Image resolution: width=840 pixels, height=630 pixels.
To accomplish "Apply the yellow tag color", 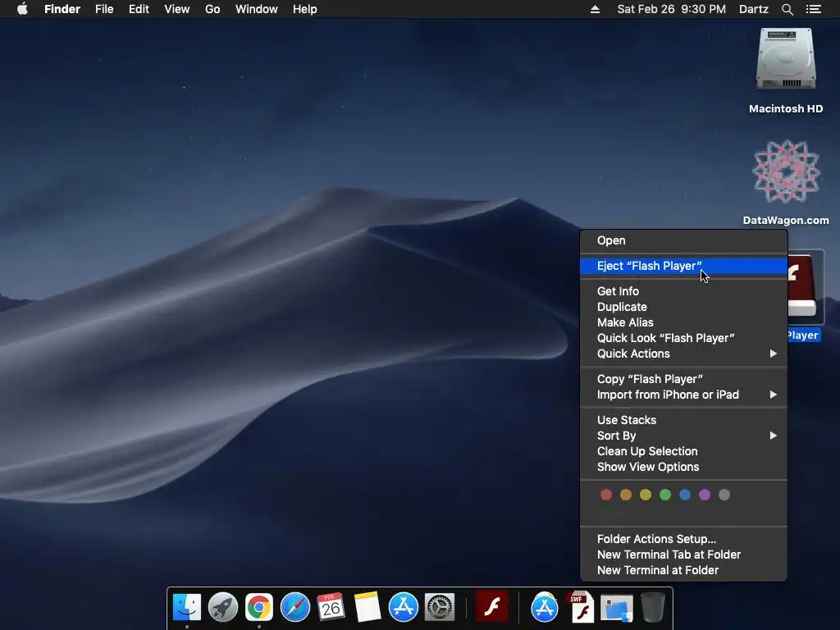I will coord(646,495).
